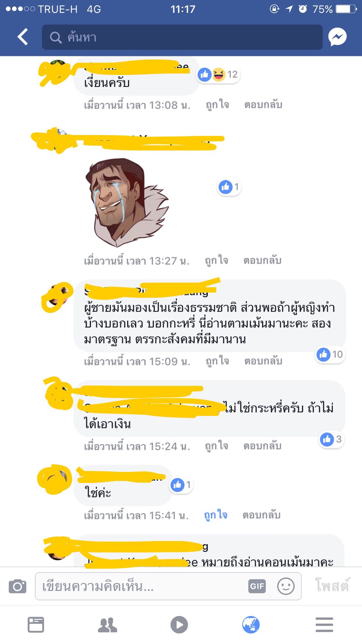Like the comment posted at 13:08
Screen dimensions: 362x644
pos(218,105)
